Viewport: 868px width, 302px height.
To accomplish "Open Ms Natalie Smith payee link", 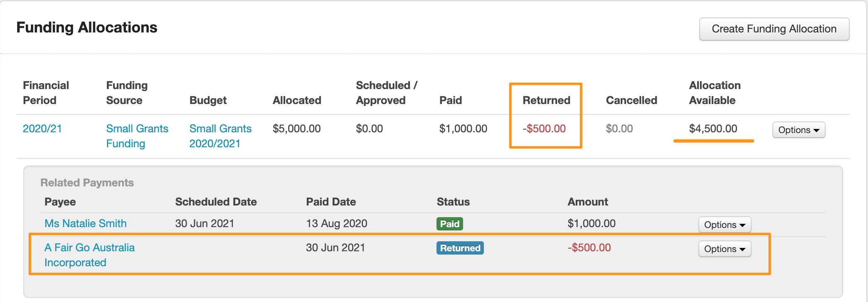I will pyautogui.click(x=85, y=223).
